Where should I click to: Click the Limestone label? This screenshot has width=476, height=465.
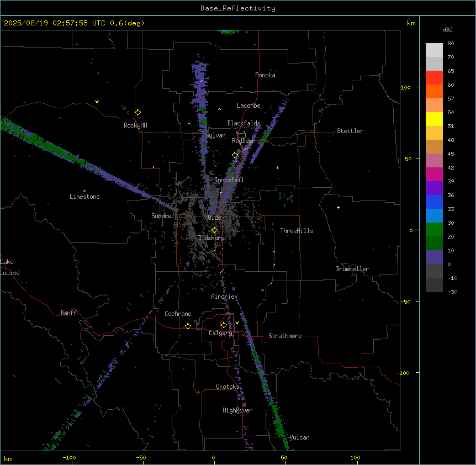[x=84, y=197]
